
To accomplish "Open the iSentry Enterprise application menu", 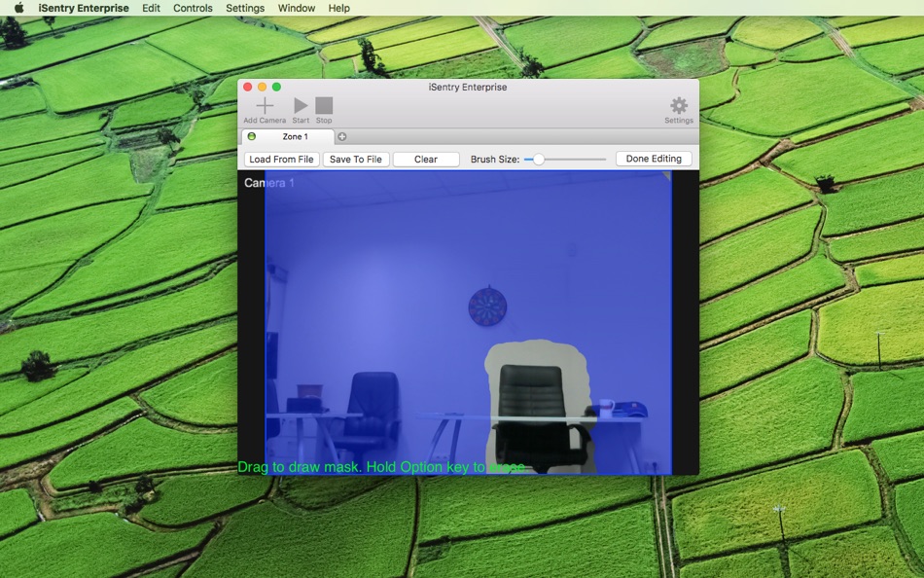I will (x=84, y=8).
